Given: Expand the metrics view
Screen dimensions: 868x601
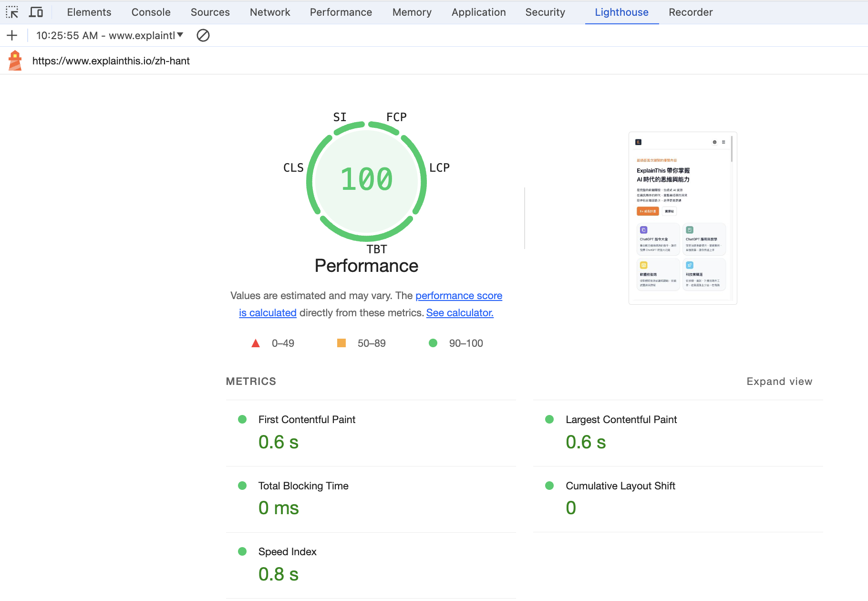Looking at the screenshot, I should 779,382.
